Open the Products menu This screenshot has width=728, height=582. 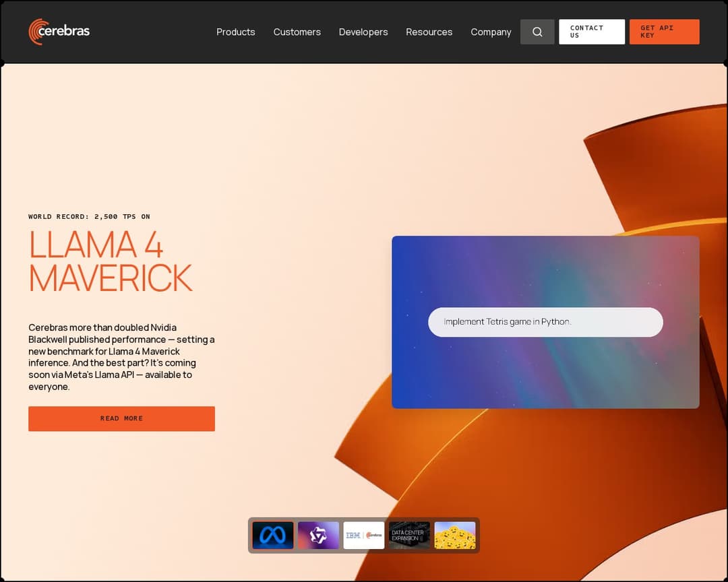235,32
